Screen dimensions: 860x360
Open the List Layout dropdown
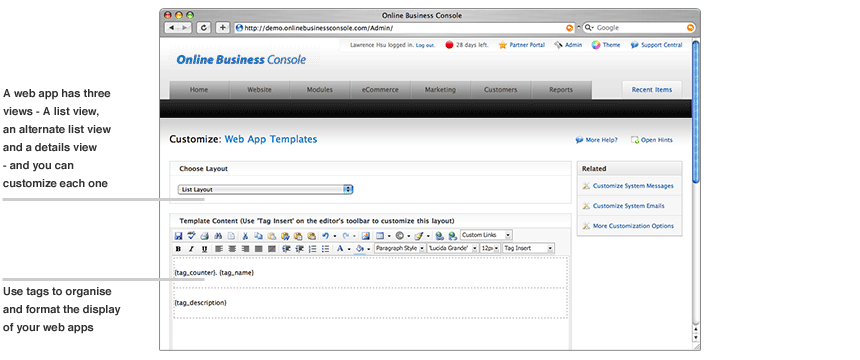tap(265, 189)
